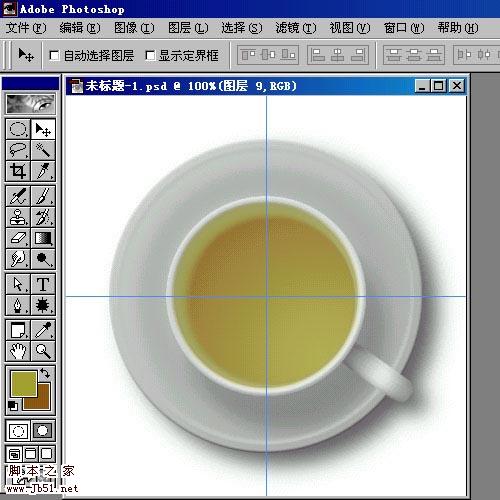Viewport: 500px width, 500px height.
Task: Select the Move tool in the toolbox
Action: click(x=43, y=129)
